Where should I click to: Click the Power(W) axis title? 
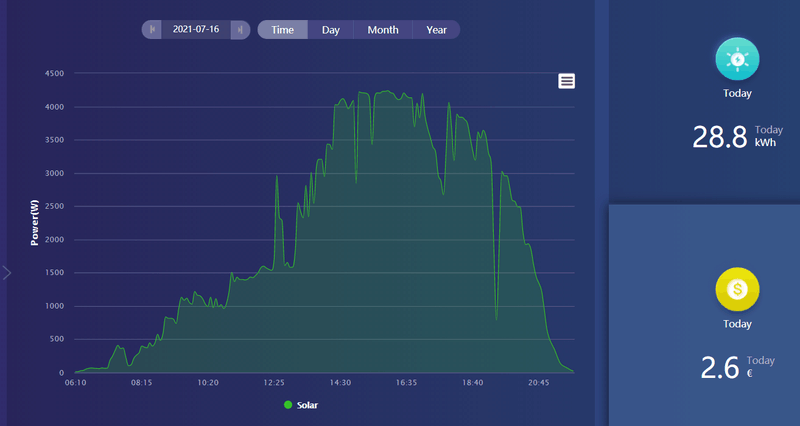pos(35,222)
